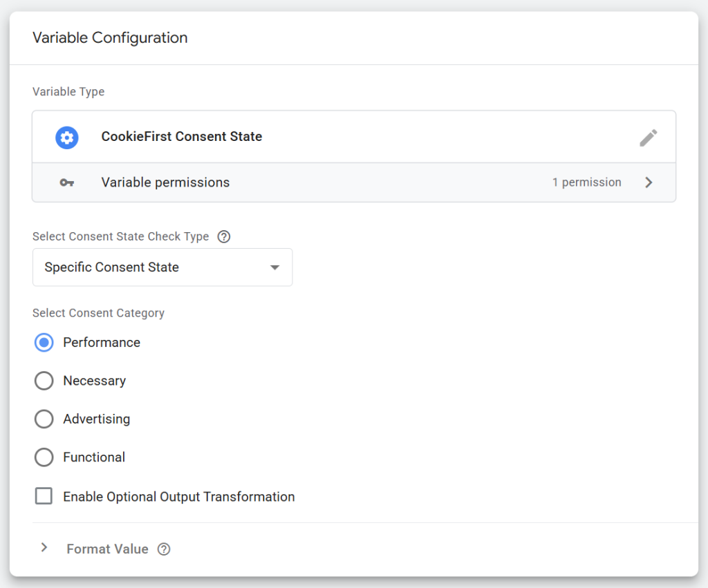This screenshot has width=708, height=588.
Task: Select the Performance consent category
Action: (x=44, y=343)
